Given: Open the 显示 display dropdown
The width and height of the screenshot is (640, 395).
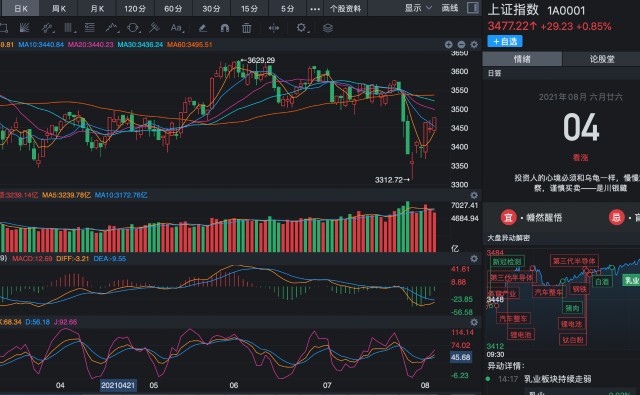Looking at the screenshot, I should [x=418, y=8].
